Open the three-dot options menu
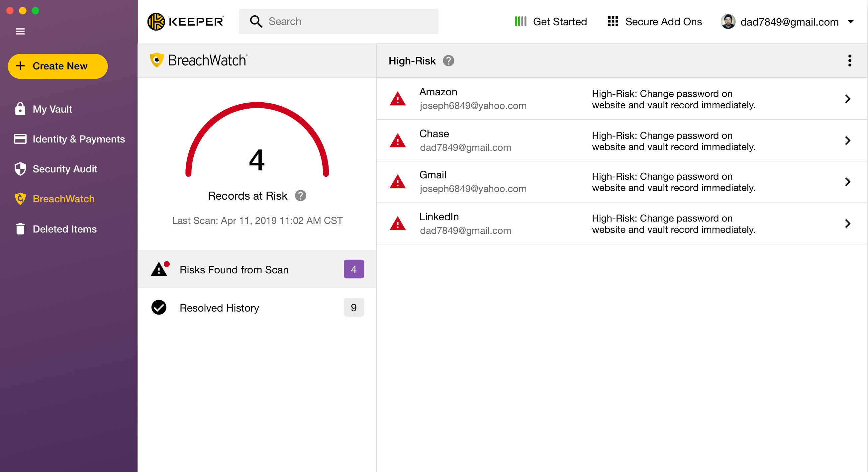This screenshot has width=868, height=472. [x=849, y=61]
